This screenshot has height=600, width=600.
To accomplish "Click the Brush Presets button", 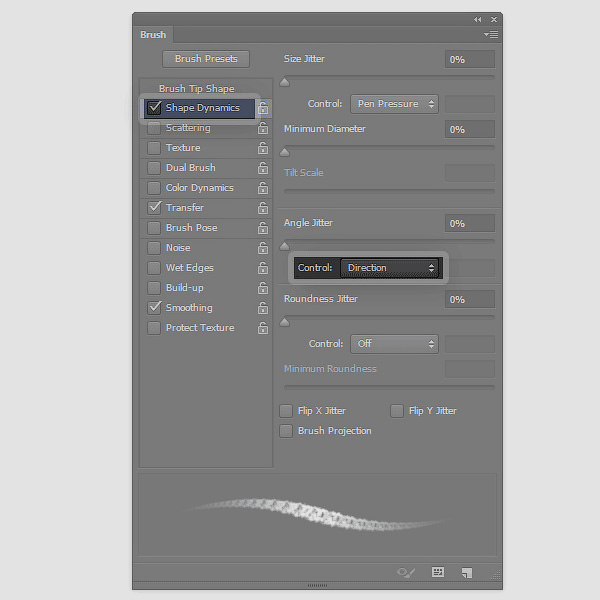I will (x=206, y=59).
